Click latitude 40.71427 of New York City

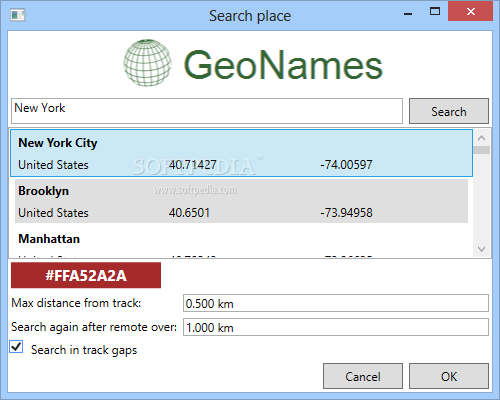[192, 165]
